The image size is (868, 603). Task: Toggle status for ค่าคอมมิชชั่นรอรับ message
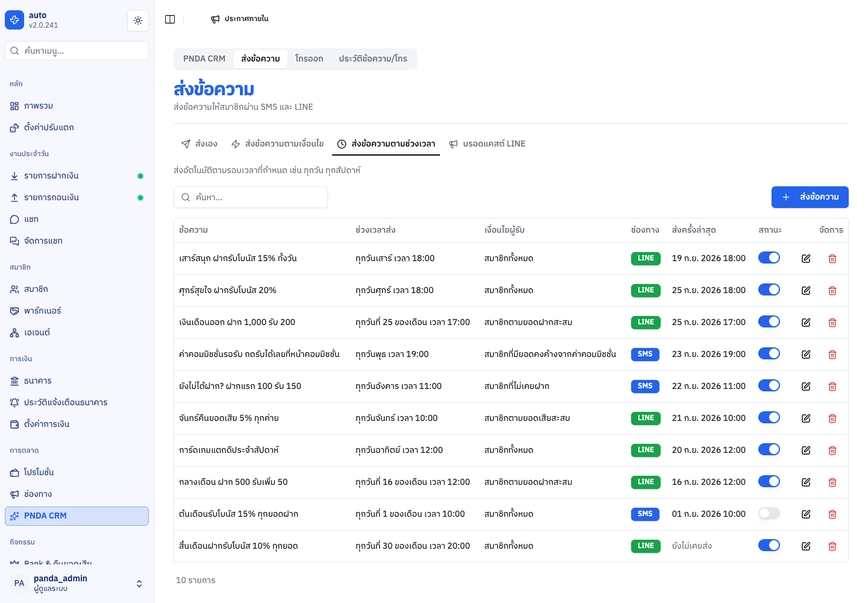tap(769, 354)
